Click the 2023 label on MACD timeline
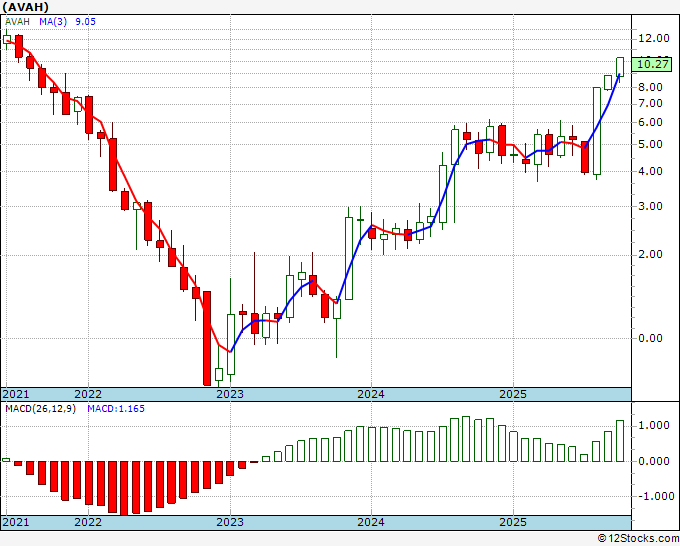The width and height of the screenshot is (680, 546). (x=230, y=522)
